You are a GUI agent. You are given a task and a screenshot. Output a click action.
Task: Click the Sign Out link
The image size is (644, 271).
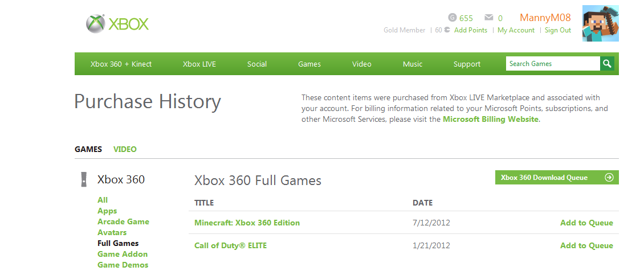pyautogui.click(x=557, y=31)
